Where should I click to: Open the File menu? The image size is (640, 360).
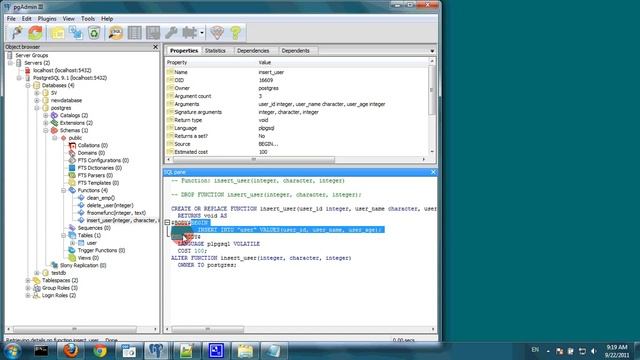tap(11, 19)
